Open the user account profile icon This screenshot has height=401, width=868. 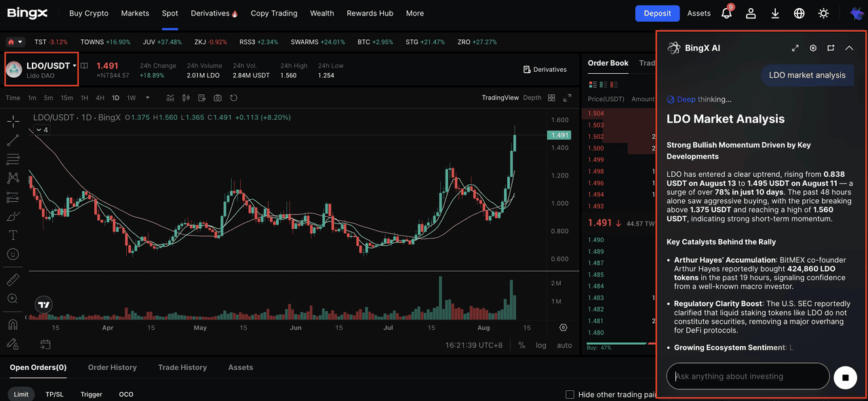point(751,13)
